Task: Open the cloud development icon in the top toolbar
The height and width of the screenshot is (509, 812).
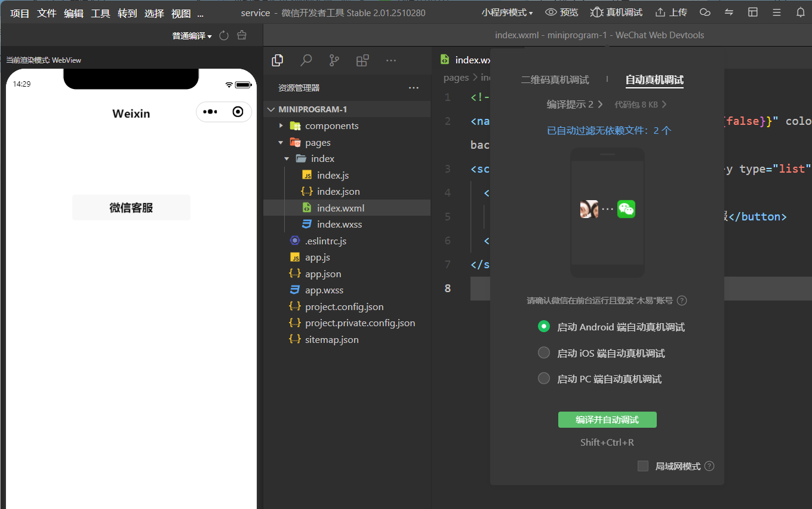Action: click(x=705, y=13)
